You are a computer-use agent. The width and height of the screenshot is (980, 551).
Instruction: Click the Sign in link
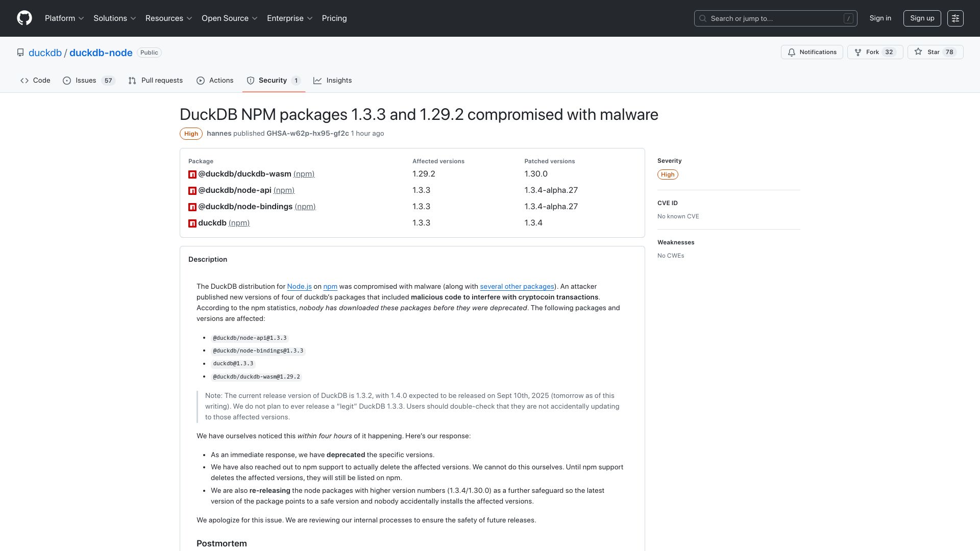pyautogui.click(x=880, y=18)
